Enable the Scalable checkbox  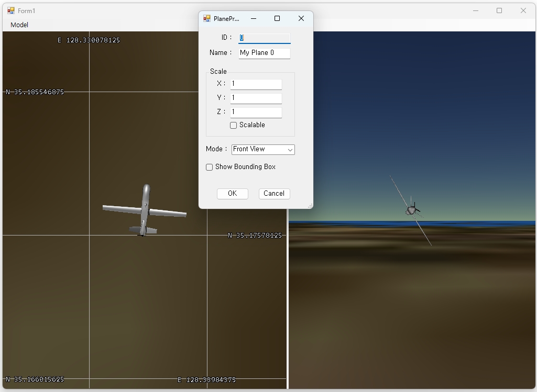233,126
